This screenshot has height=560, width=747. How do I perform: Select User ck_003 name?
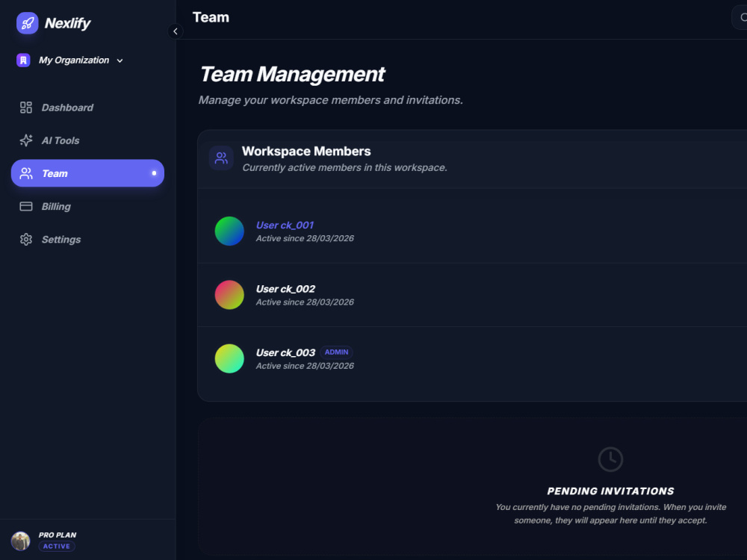285,353
